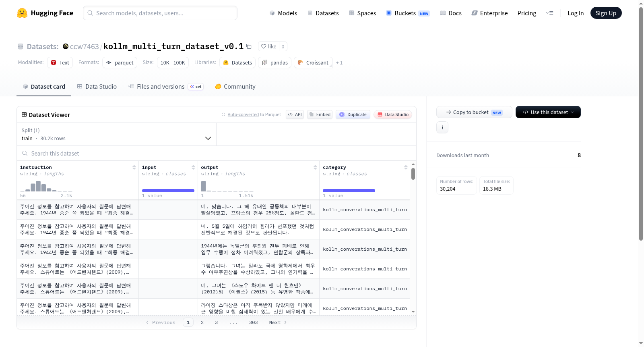Copy dataset name with the copy icon
Viewport: 644px width, 347px height.
tap(249, 46)
